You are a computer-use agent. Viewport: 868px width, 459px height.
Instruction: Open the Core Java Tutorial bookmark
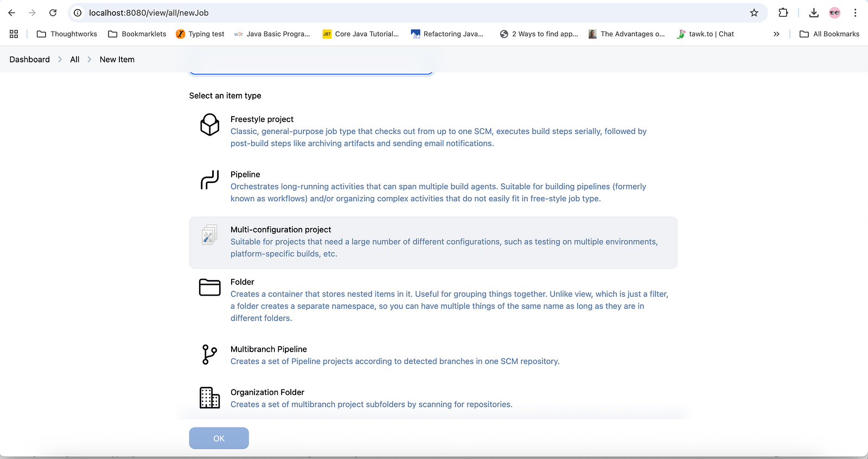click(361, 34)
